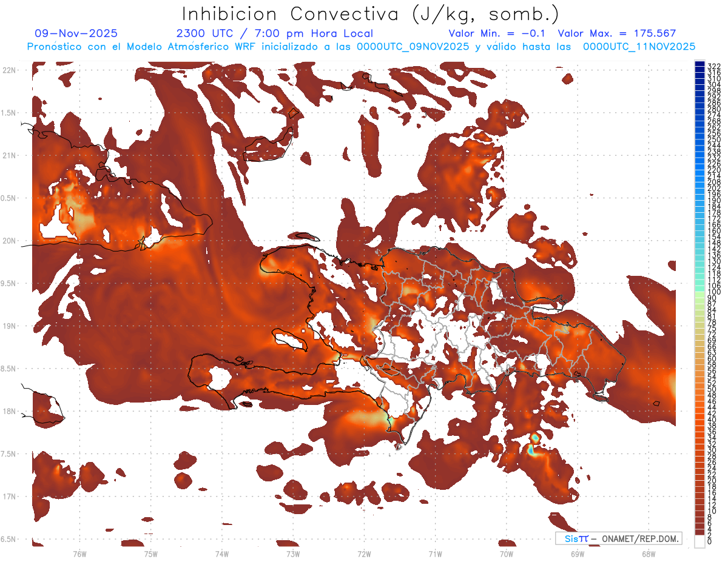Click the title "Inhibicion Convectiva (J/kg, somb.)"
This screenshot has height=562, width=728.
(x=370, y=15)
